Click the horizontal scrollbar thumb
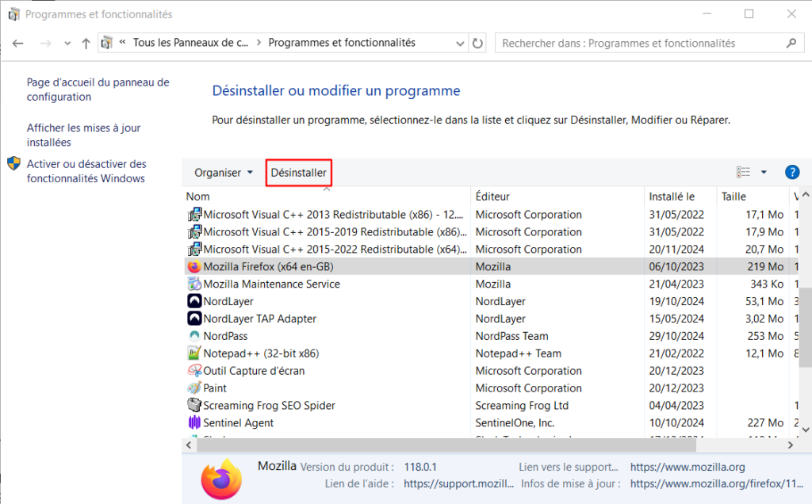This screenshot has width=812, height=504. point(446,445)
